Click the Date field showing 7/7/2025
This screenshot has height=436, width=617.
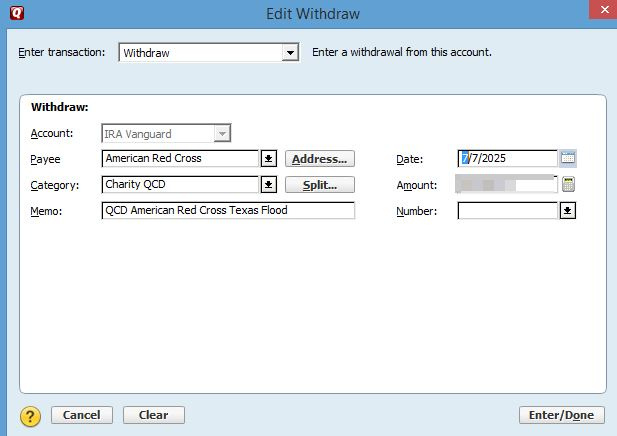tap(508, 159)
